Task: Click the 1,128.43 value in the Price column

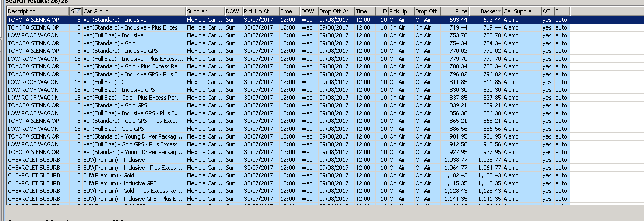Action: coord(456,191)
